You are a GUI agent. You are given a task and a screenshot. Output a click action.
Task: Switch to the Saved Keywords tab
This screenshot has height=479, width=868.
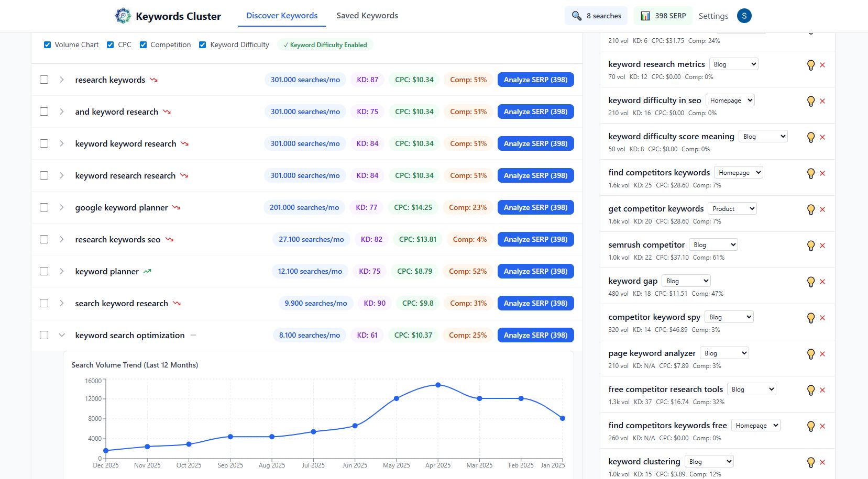tap(367, 16)
